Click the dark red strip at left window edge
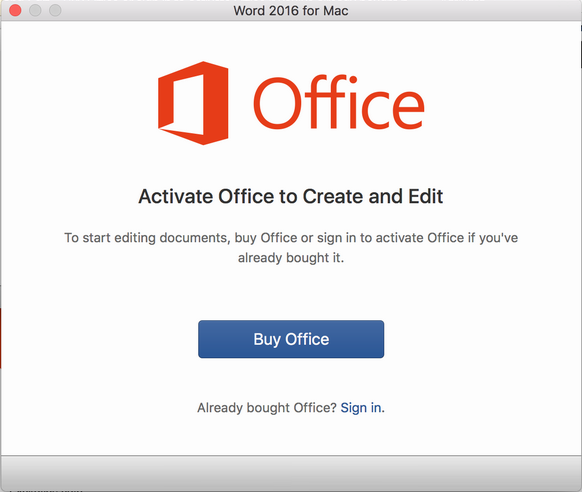The width and height of the screenshot is (582, 492). point(1,338)
